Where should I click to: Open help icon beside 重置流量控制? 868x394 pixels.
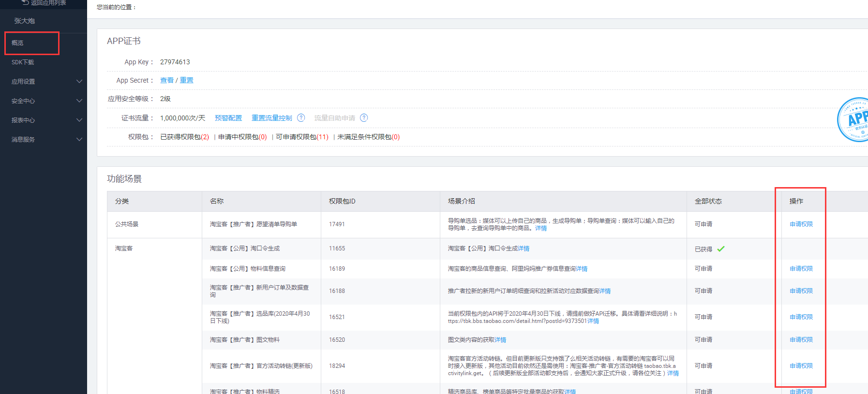[301, 118]
